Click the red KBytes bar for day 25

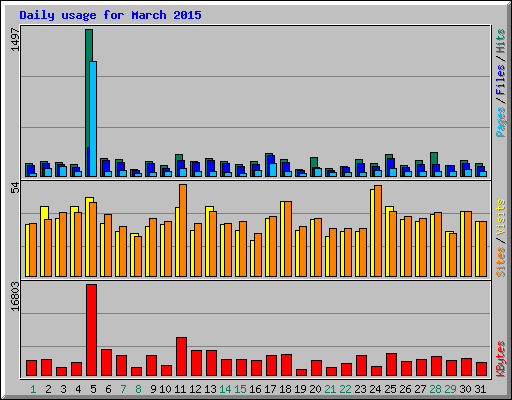pos(391,365)
